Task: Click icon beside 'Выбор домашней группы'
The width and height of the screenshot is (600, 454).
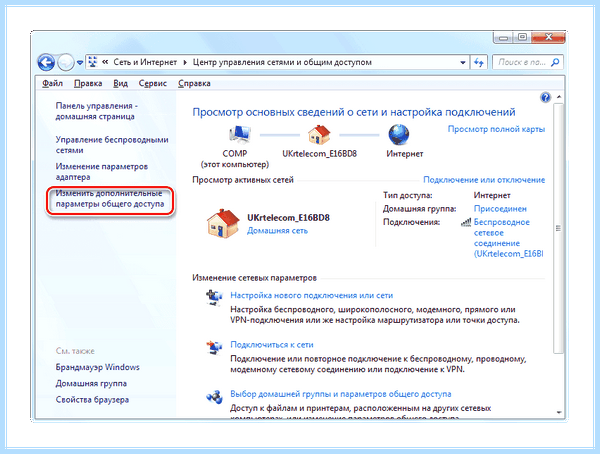Action: 214,397
